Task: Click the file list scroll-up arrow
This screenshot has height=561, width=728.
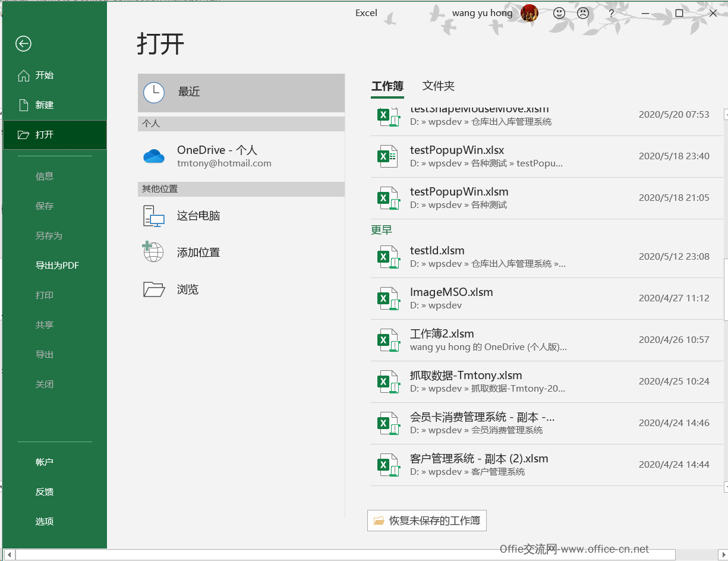Action: 726,114
